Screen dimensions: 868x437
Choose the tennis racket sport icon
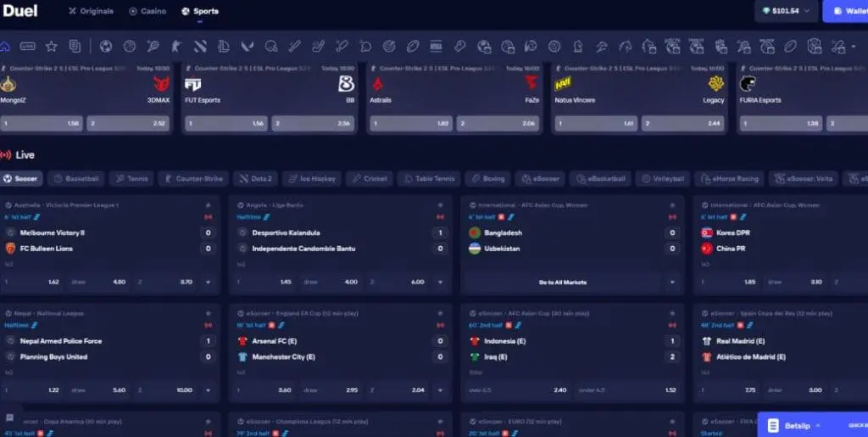click(153, 46)
